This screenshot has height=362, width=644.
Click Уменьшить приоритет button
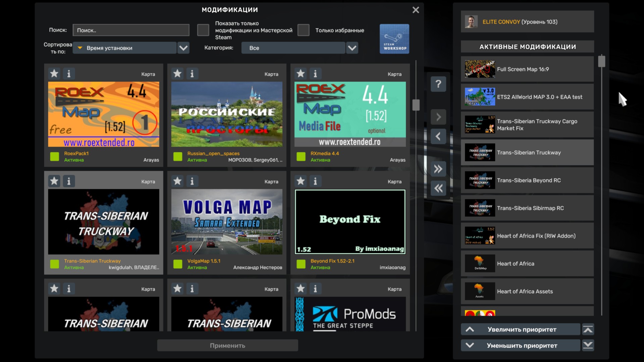pyautogui.click(x=521, y=345)
